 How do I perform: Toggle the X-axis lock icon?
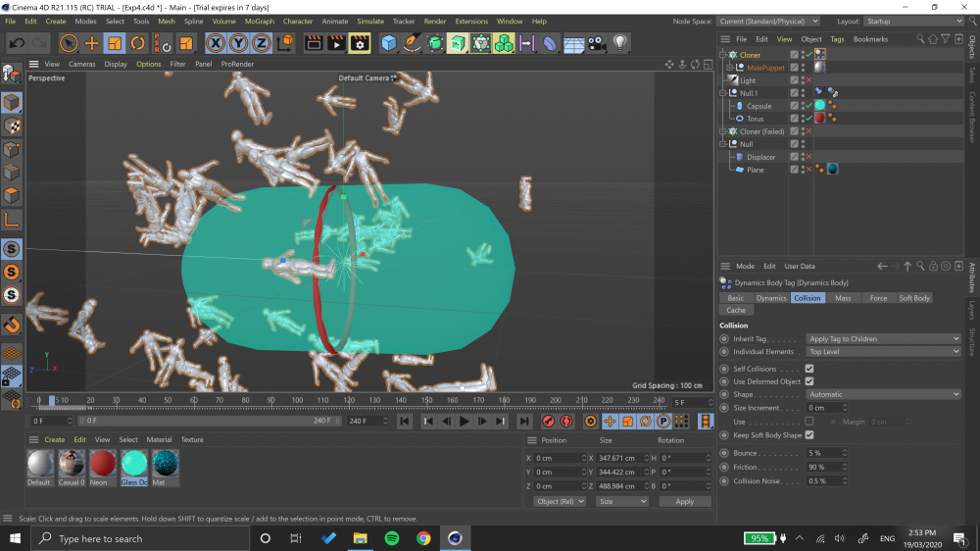tap(215, 43)
